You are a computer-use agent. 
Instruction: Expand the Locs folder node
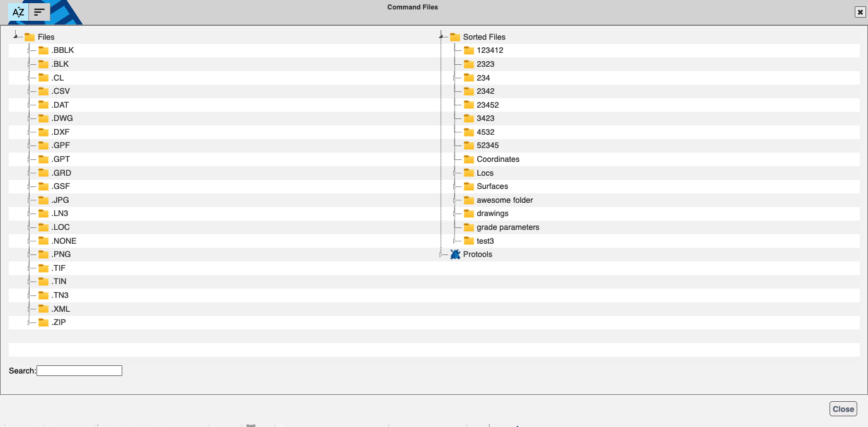[454, 173]
